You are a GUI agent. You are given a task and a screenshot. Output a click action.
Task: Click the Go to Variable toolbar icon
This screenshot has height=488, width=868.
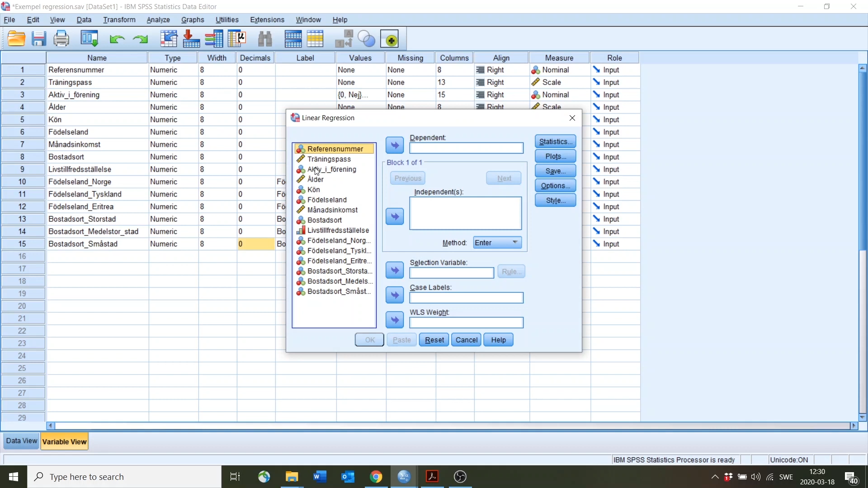point(191,39)
